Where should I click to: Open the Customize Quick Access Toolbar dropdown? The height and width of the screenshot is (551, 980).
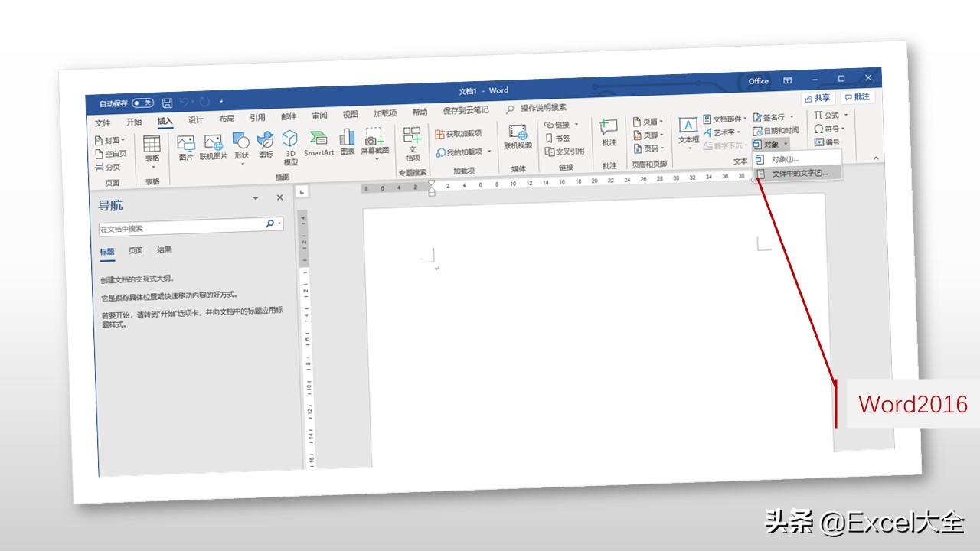coord(221,101)
